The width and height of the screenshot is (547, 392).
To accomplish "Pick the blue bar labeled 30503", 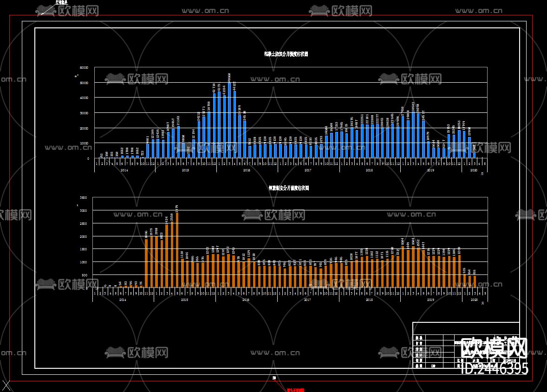I will click(x=413, y=135).
